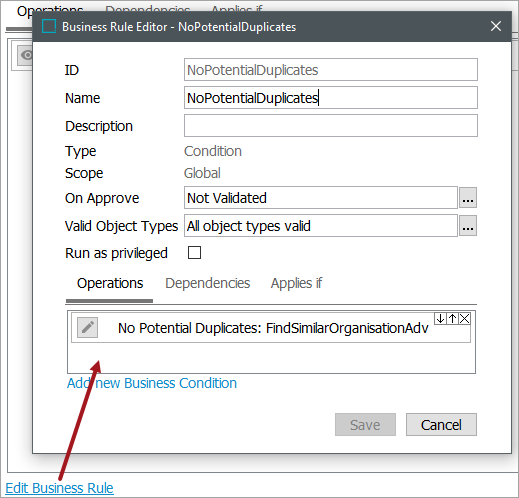
Task: Select the Operations tab in the editor
Action: point(110,283)
